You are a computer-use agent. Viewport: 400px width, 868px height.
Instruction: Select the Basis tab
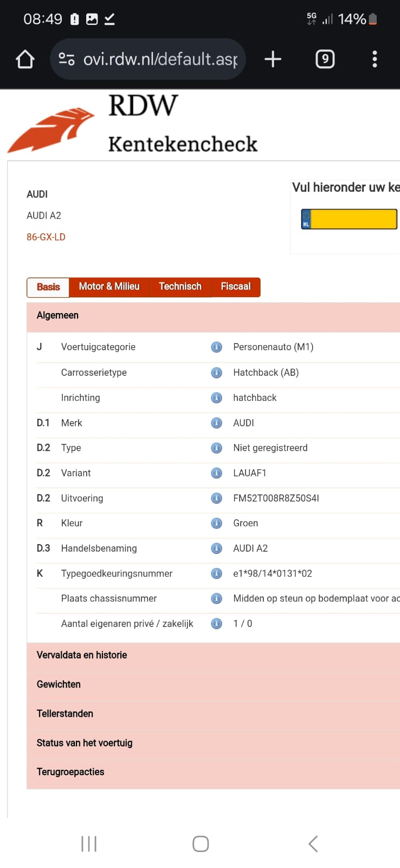point(48,287)
